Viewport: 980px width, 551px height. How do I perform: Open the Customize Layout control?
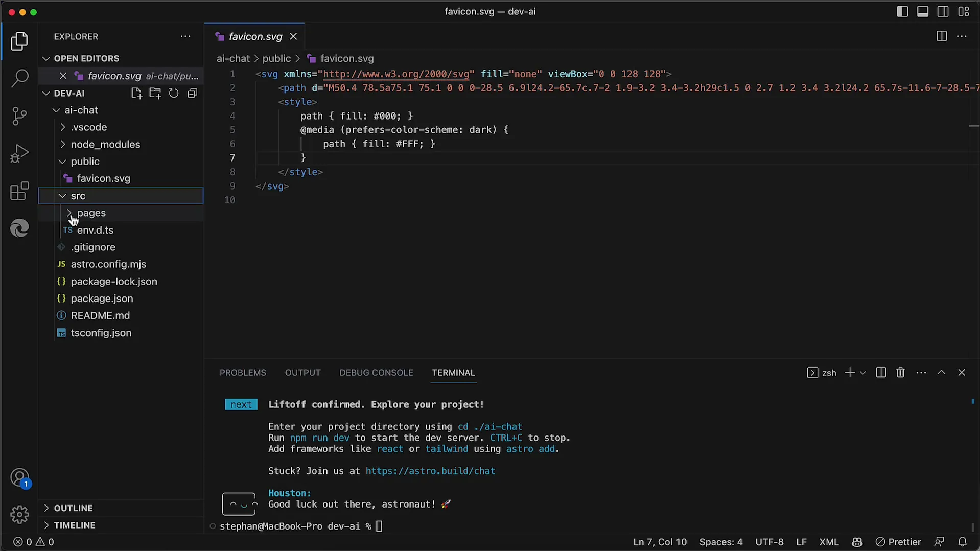[x=964, y=11]
